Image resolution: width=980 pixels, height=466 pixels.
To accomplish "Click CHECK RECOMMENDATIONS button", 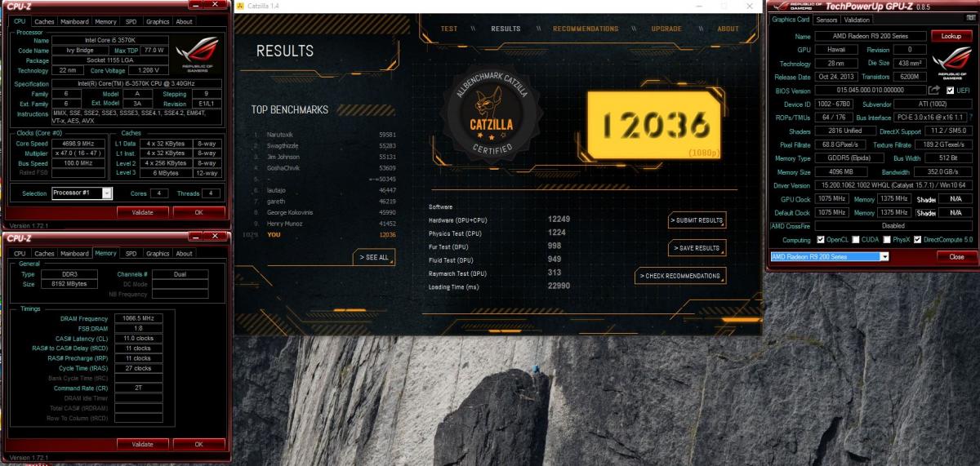I will (x=680, y=276).
